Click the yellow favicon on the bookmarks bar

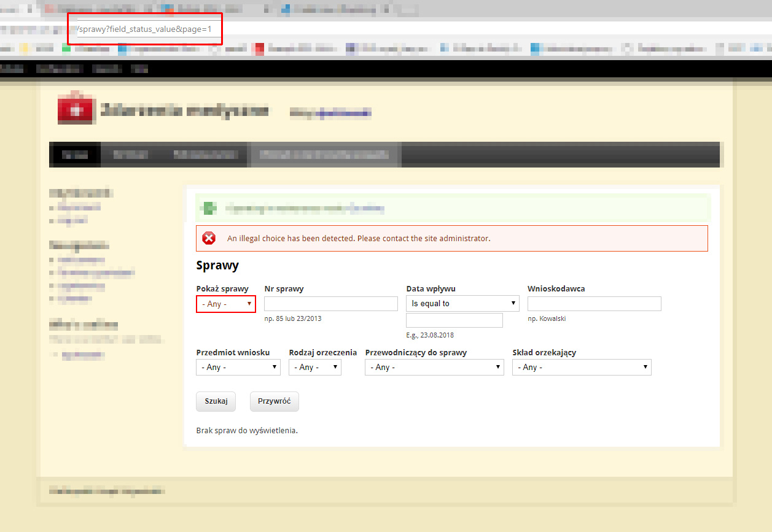(24, 49)
